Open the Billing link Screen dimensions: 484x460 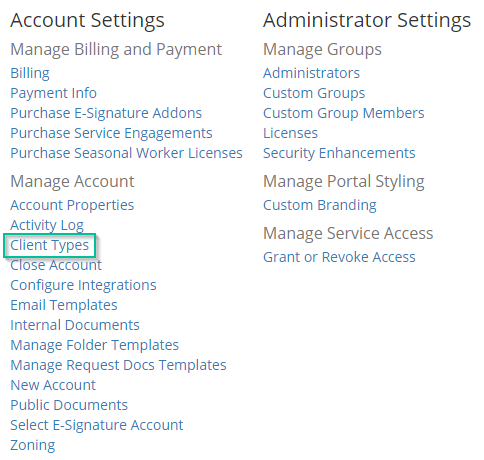click(x=30, y=73)
